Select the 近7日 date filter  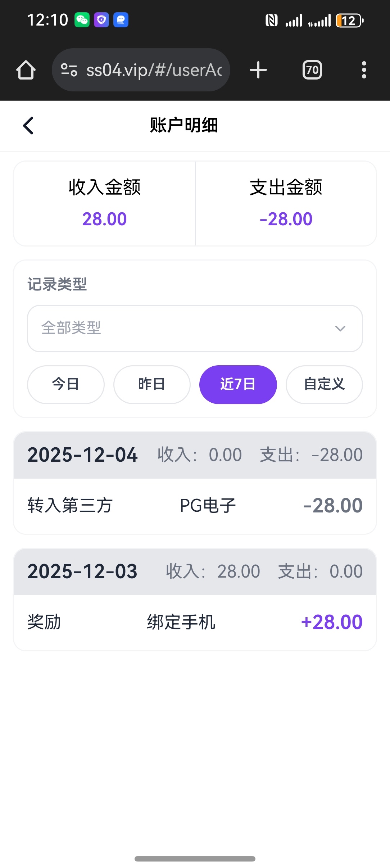click(238, 384)
